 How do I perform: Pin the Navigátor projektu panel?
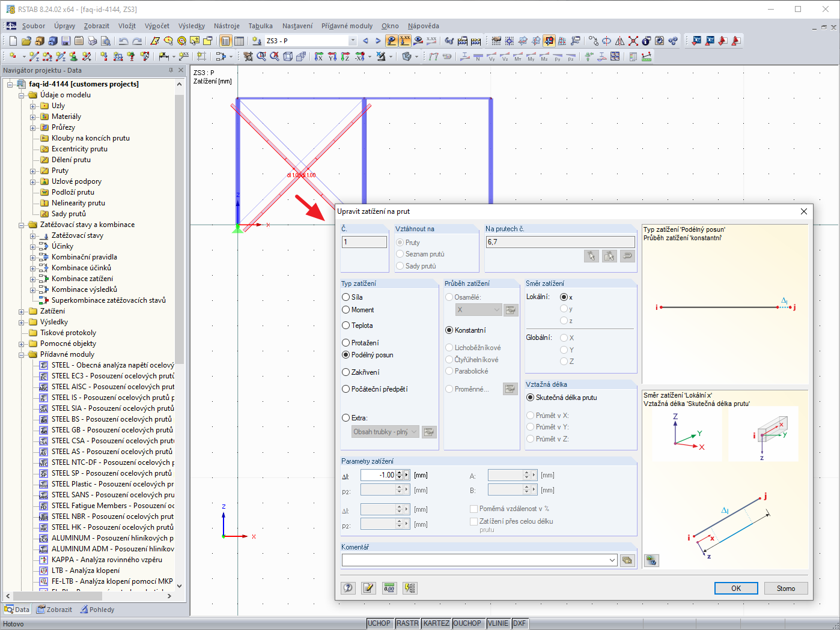tap(171, 70)
